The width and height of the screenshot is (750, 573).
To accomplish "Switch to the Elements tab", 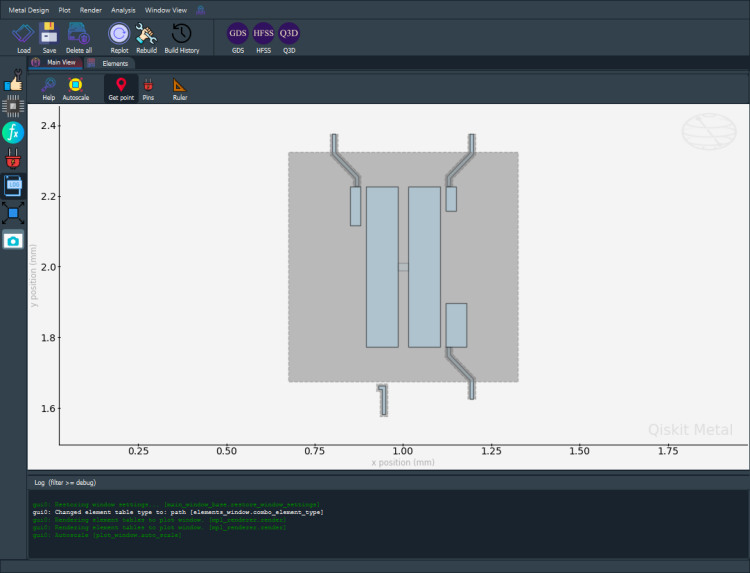I will tap(110, 63).
